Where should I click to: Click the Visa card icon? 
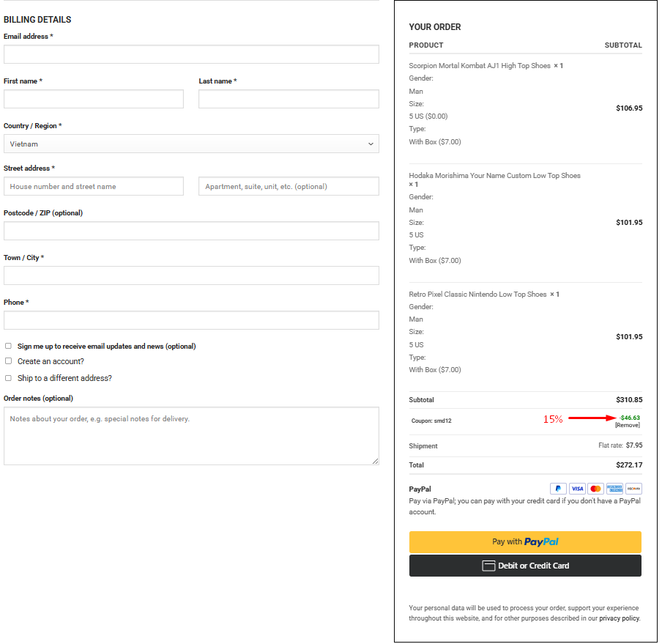click(577, 489)
